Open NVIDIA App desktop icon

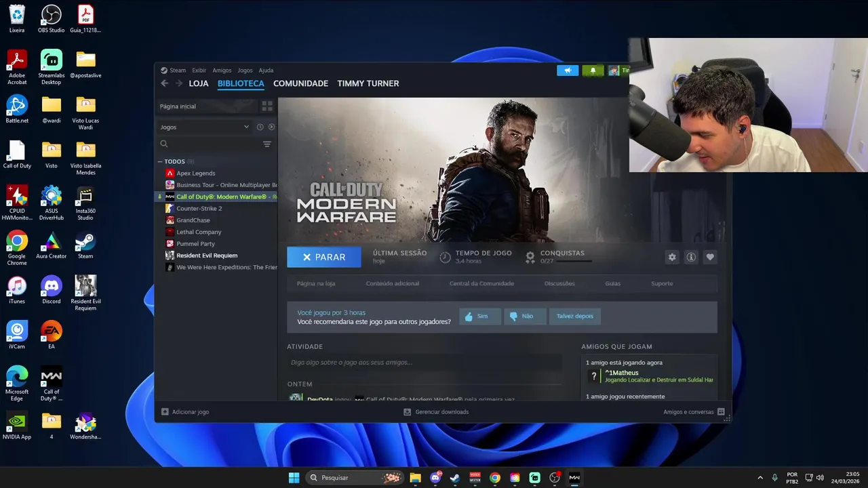pos(17,426)
